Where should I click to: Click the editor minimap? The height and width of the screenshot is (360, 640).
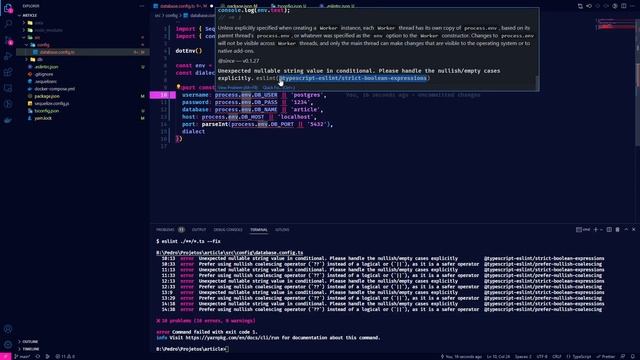pyautogui.click(x=614, y=25)
